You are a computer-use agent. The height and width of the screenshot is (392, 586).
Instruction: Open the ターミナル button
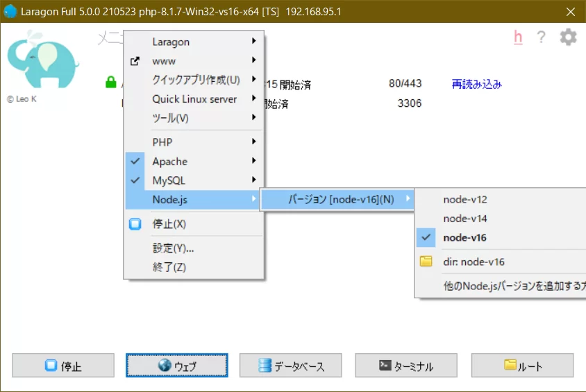pyautogui.click(x=406, y=365)
